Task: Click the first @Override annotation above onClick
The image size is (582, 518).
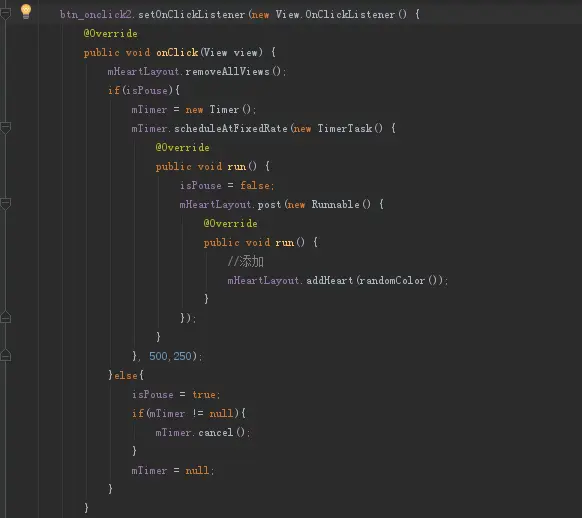Action: click(x=111, y=34)
